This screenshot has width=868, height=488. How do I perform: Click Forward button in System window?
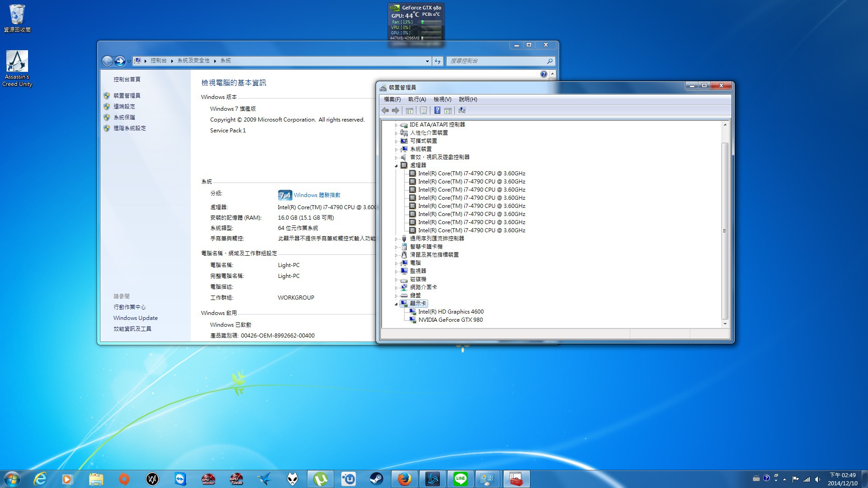click(x=120, y=61)
